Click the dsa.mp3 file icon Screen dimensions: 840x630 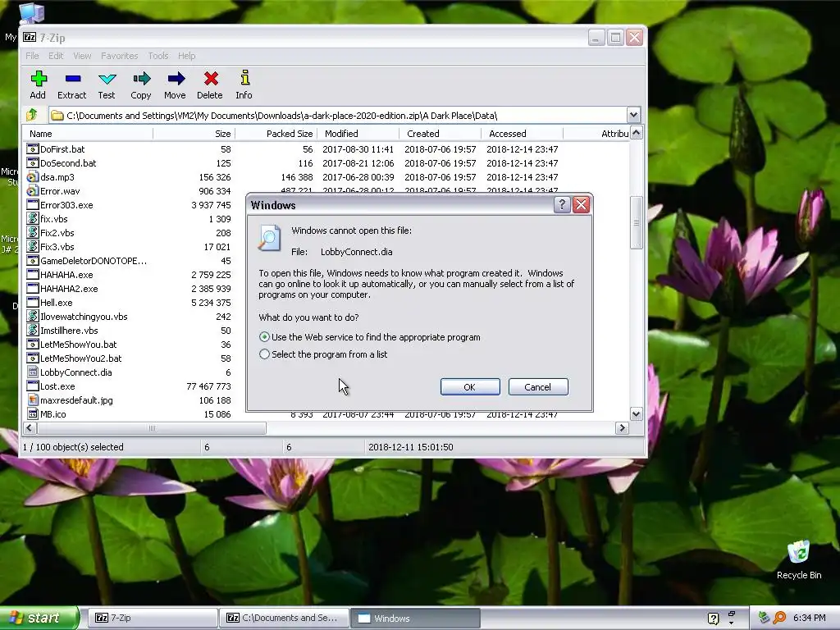33,177
